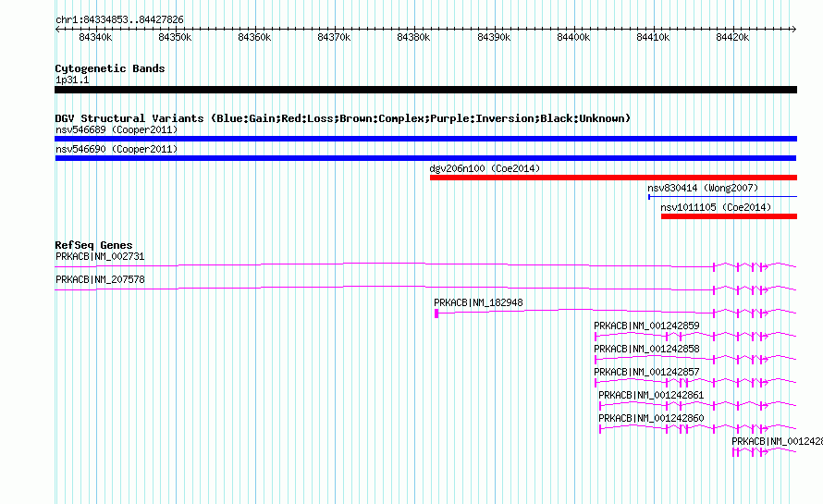
Task: Click the 84390k ruler tick label
Action: pos(494,37)
